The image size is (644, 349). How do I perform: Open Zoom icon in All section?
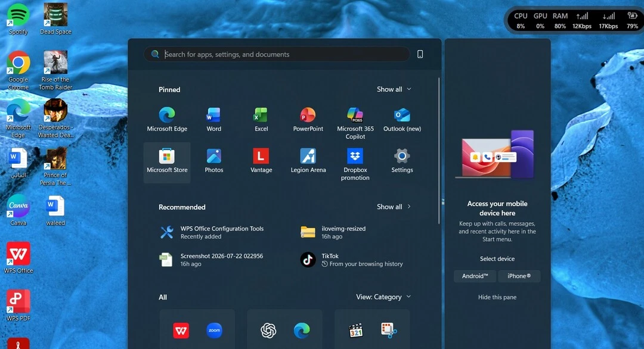click(214, 330)
